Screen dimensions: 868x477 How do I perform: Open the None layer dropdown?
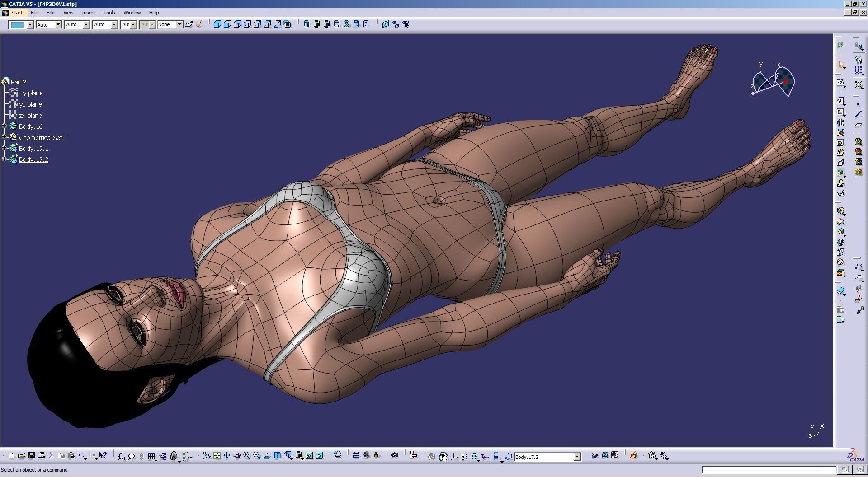179,25
